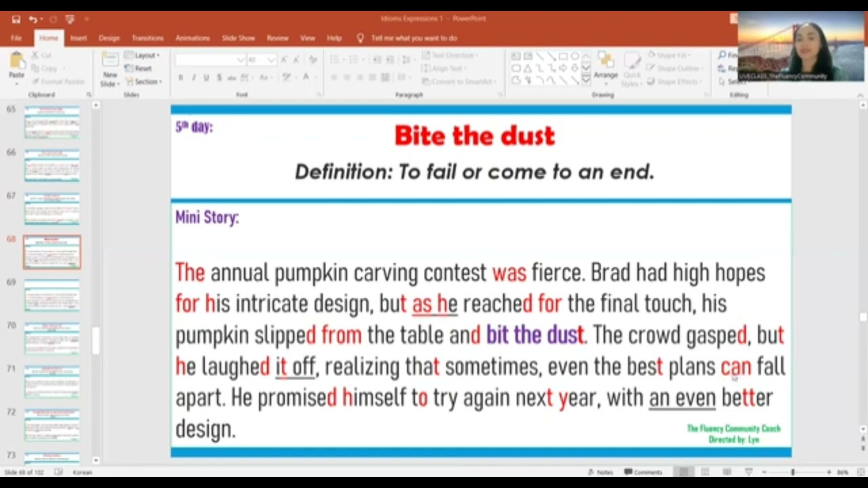Apply text Shadow formatting
868x488 pixels.
(219, 78)
